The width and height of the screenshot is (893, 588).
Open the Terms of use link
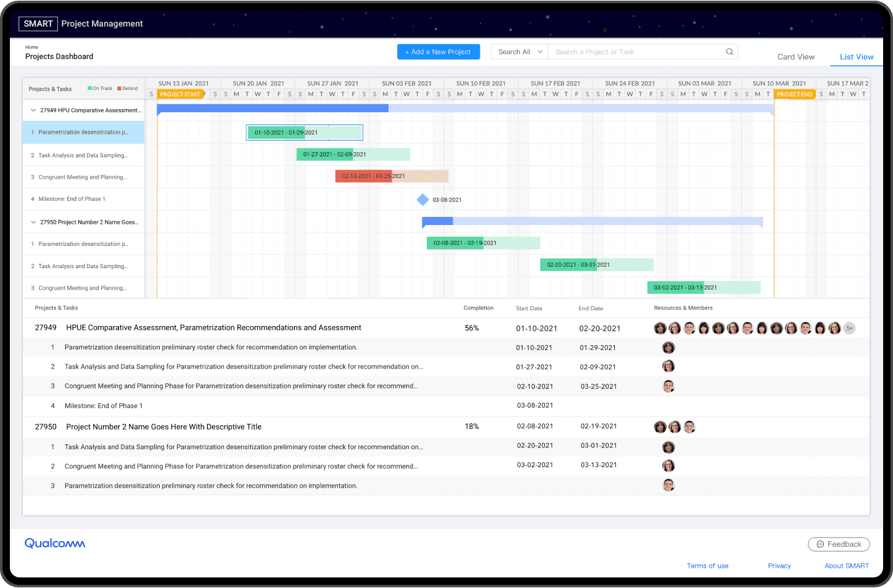pos(707,566)
